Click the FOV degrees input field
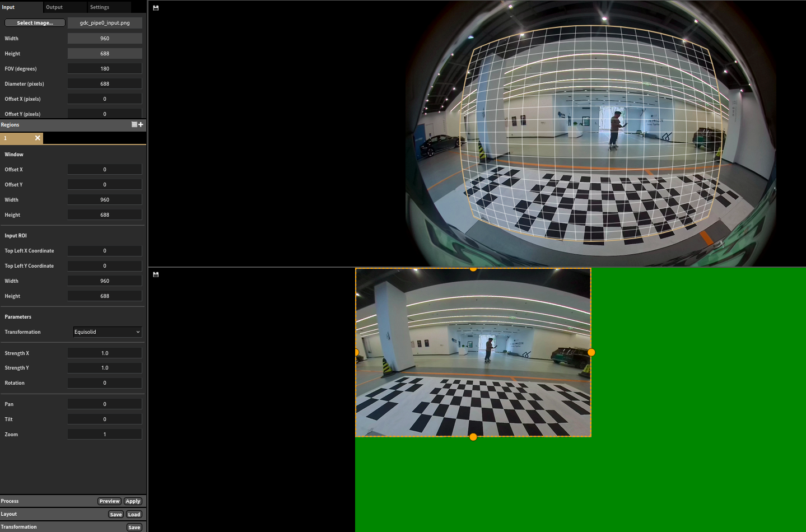Screen dimensions: 806x532 click(x=105, y=69)
